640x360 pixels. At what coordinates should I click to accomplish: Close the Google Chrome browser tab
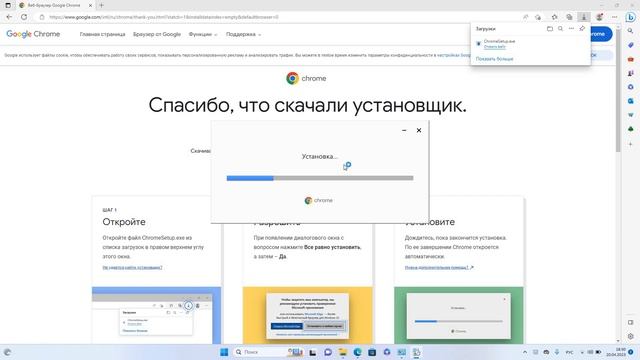91,5
